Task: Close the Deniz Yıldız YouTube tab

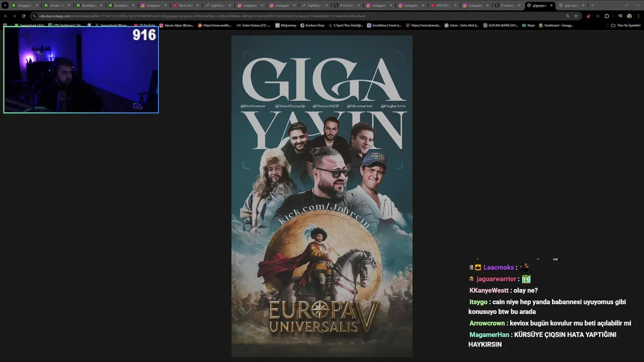Action: [198, 6]
